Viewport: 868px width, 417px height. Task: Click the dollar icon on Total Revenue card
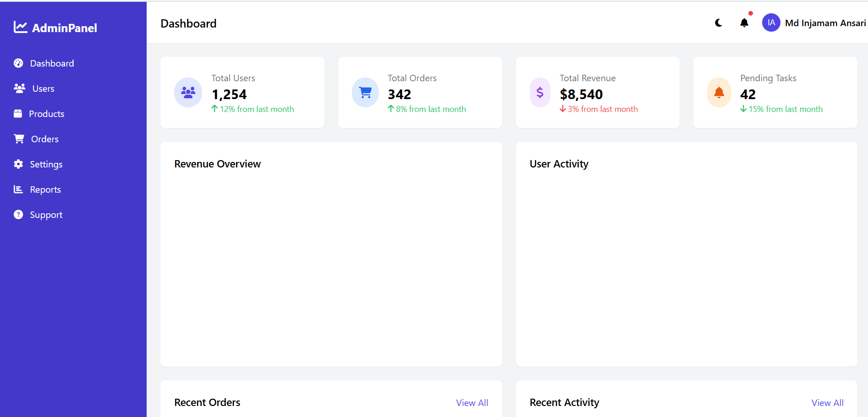(x=540, y=92)
